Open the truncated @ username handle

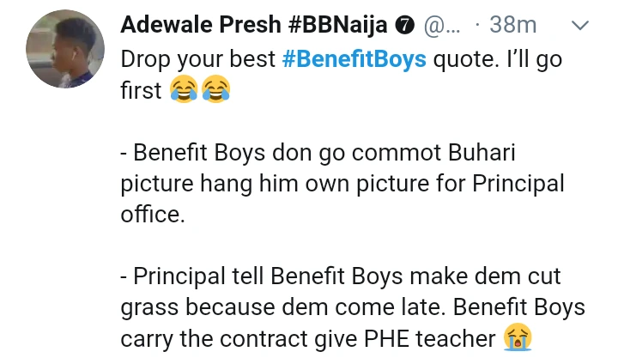pos(442,26)
